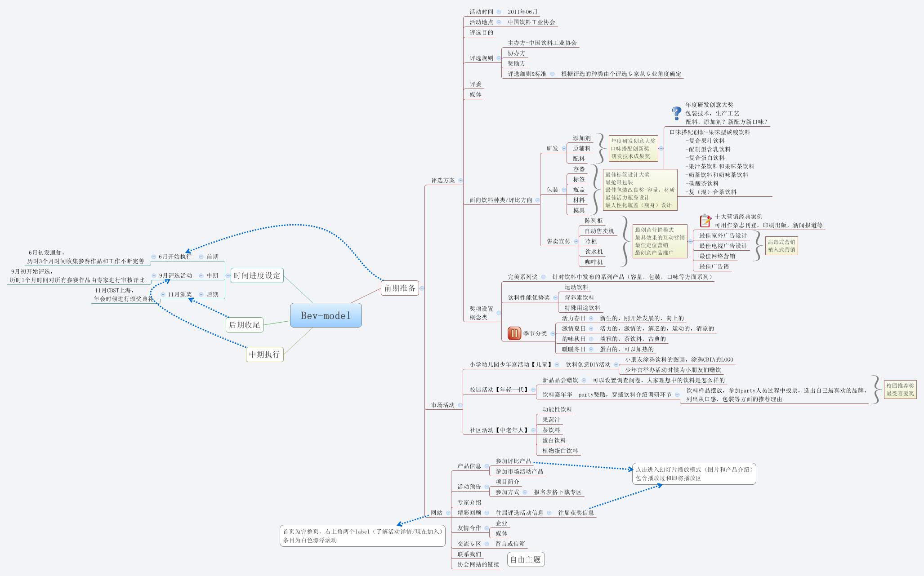Collapse the 评选规则 node toggle

[499, 58]
